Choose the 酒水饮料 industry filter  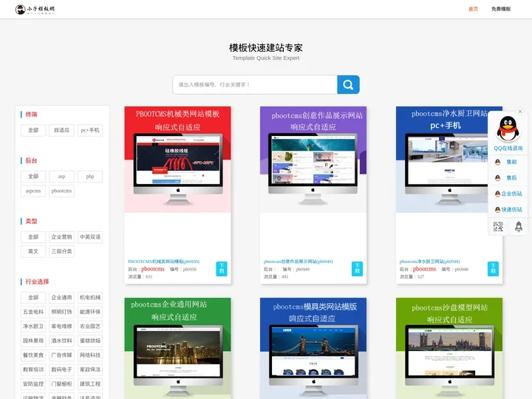(61, 341)
